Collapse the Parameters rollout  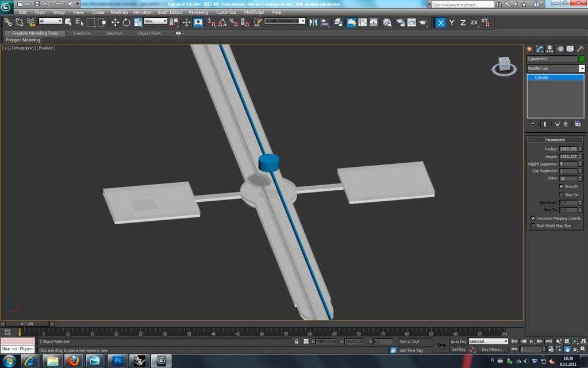click(555, 140)
